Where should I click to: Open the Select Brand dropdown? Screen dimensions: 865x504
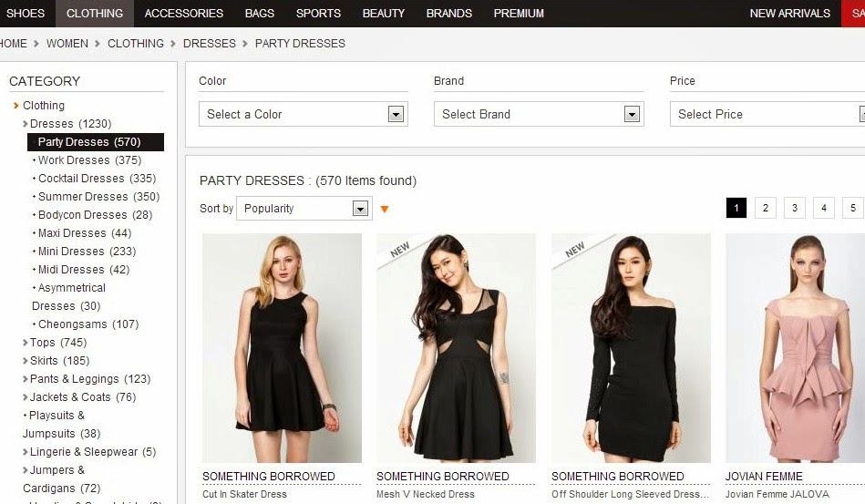tap(539, 114)
